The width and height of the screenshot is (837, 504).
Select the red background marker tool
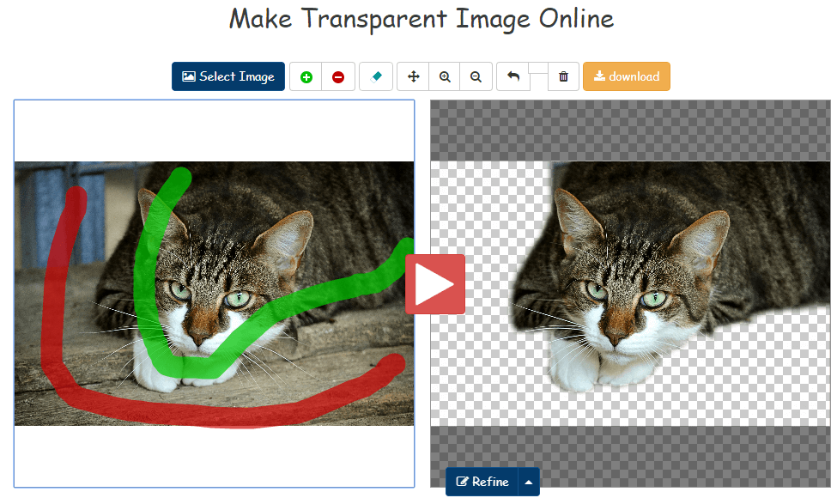coord(338,76)
